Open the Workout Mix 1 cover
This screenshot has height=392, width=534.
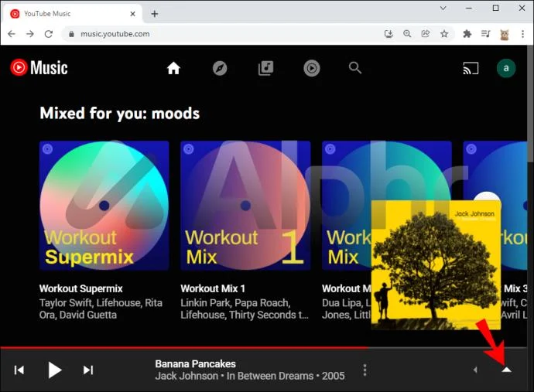click(x=245, y=206)
